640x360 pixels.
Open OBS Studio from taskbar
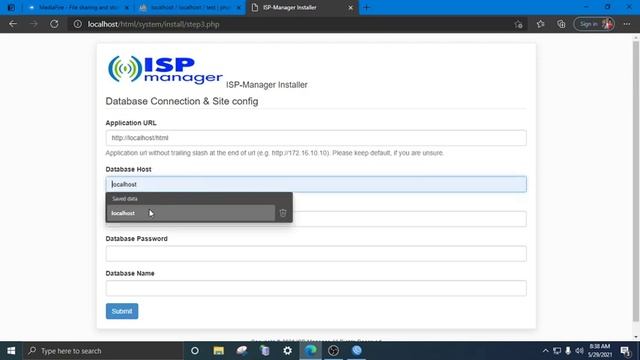[333, 351]
